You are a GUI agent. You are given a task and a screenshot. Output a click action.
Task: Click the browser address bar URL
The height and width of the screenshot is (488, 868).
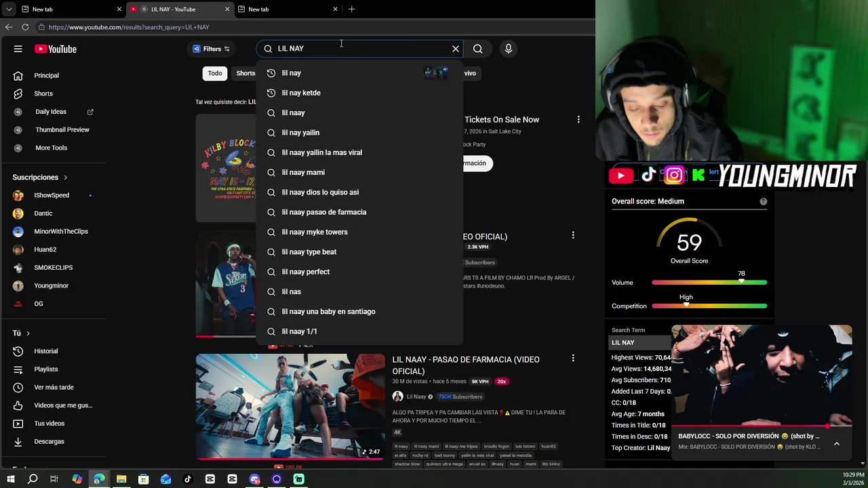129,27
